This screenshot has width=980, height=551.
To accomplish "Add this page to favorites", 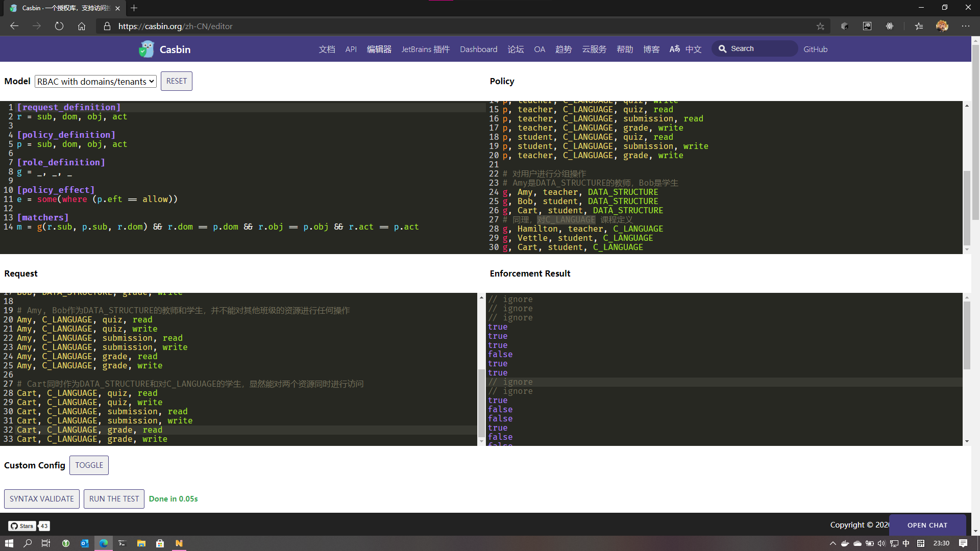I will [820, 26].
